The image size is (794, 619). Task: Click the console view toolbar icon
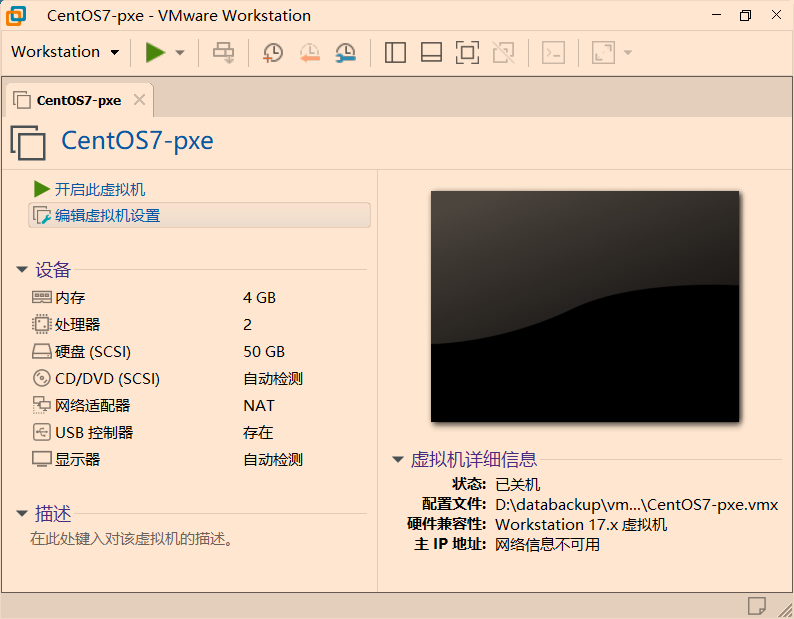pos(553,53)
